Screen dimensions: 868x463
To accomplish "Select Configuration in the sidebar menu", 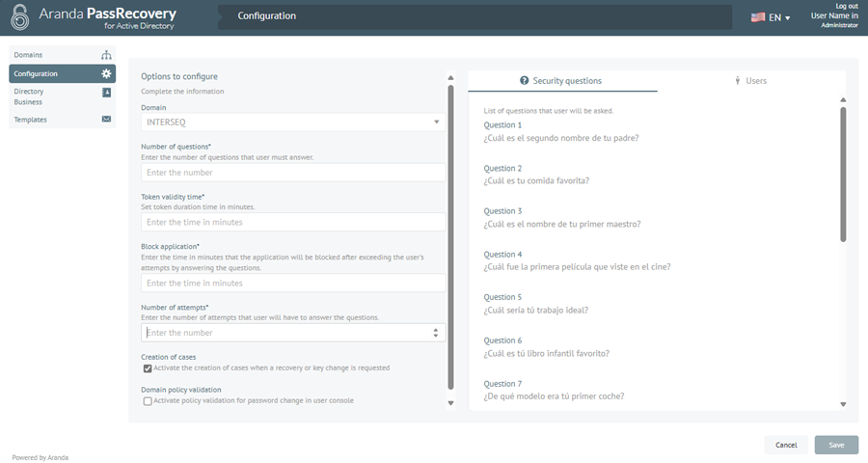I will (62, 73).
